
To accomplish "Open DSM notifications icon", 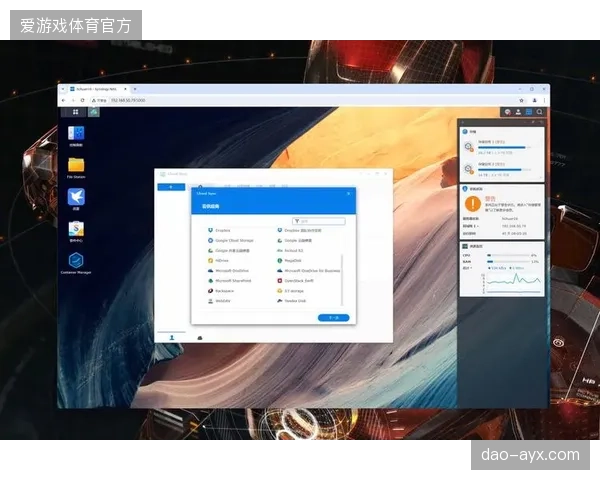I will pyautogui.click(x=507, y=112).
